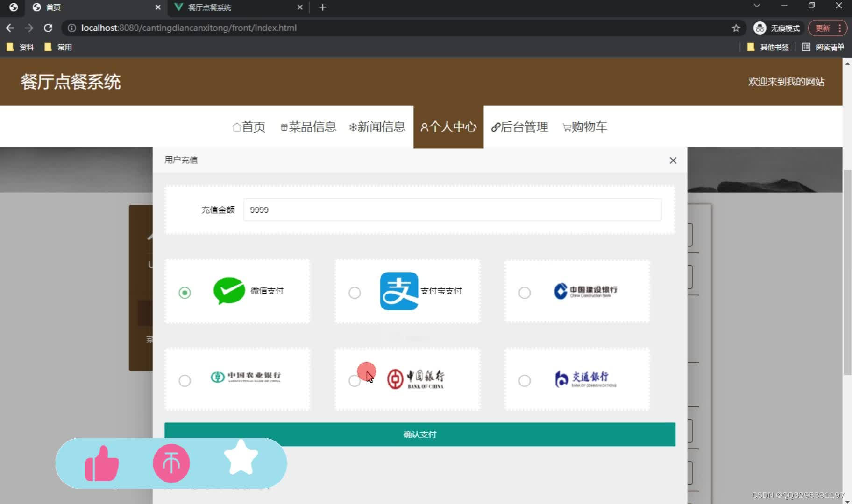Open the 其他书签 bookmarks folder
The image size is (852, 504).
(x=768, y=47)
